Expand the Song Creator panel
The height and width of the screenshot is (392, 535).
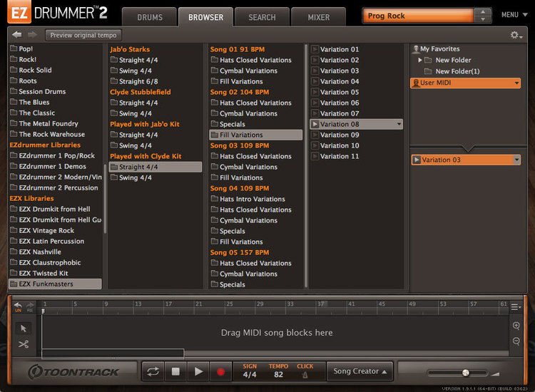[x=360, y=371]
